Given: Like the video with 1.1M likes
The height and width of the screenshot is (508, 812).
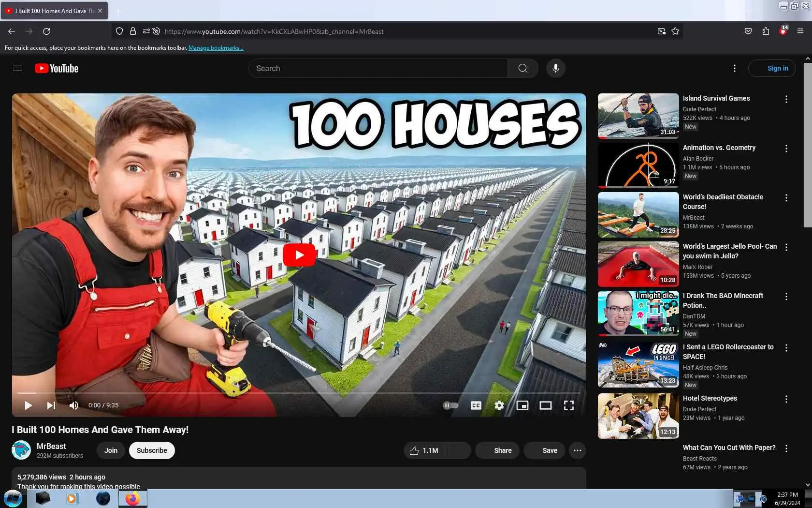Looking at the screenshot, I should 424,450.
